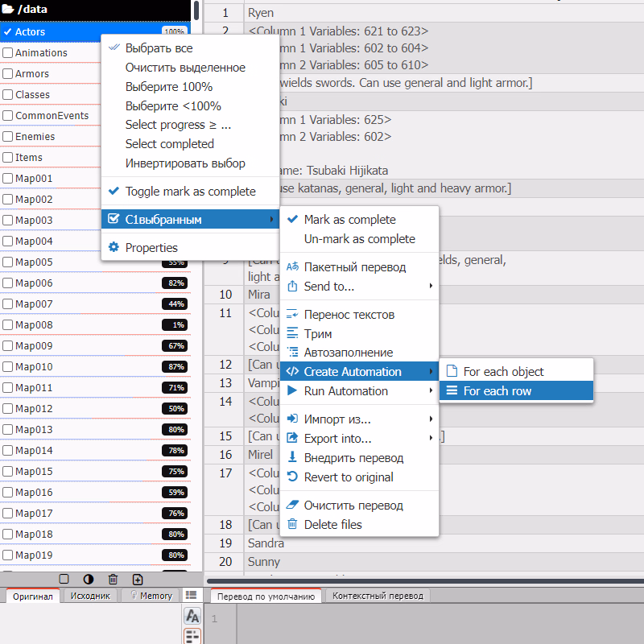Click the Revert to original undo icon
Viewport: 644px width, 644px height.
tap(292, 477)
